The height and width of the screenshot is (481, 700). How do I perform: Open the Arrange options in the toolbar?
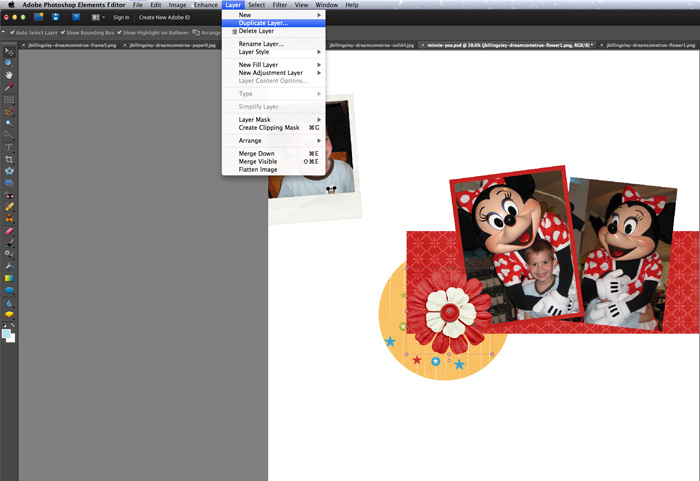tap(206, 33)
